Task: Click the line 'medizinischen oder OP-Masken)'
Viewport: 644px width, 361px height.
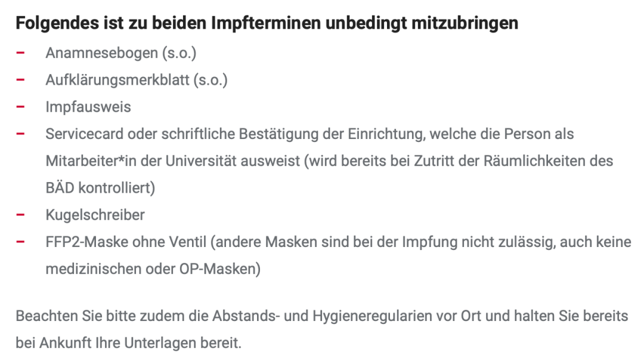Action: pyautogui.click(x=153, y=269)
